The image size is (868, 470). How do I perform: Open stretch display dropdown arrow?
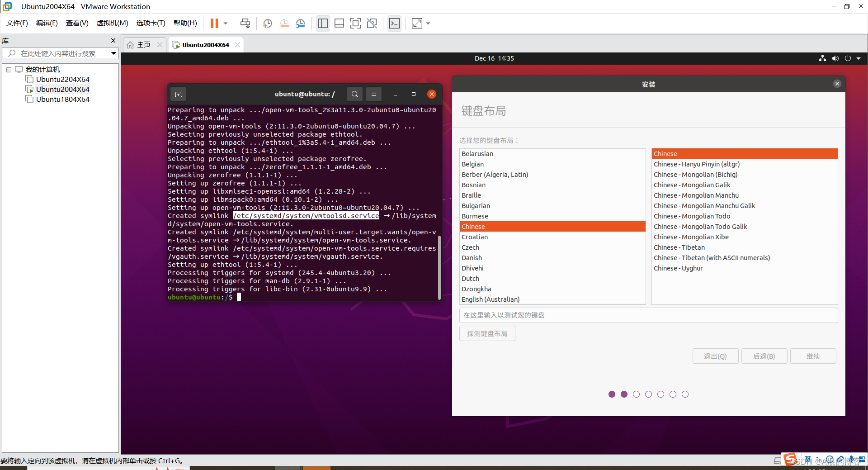(428, 23)
